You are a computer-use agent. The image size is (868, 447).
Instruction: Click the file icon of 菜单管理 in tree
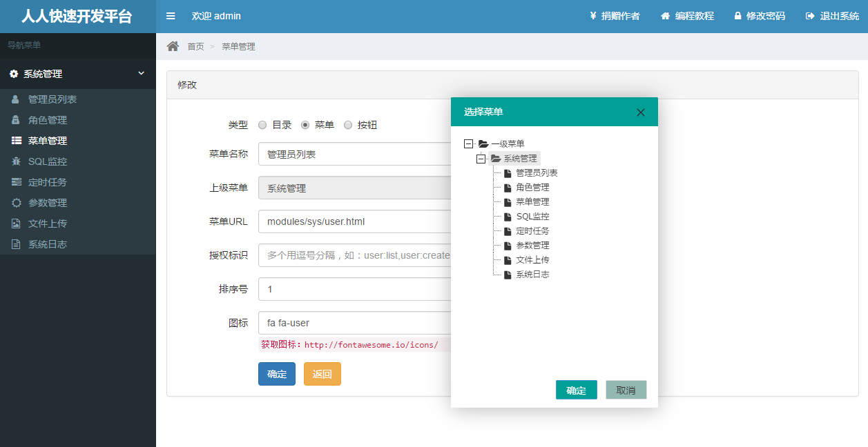tap(508, 202)
